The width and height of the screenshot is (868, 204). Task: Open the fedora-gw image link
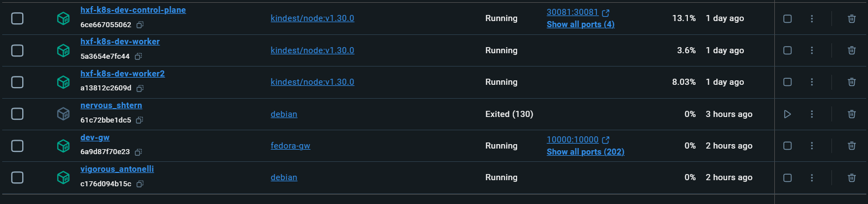(x=290, y=146)
